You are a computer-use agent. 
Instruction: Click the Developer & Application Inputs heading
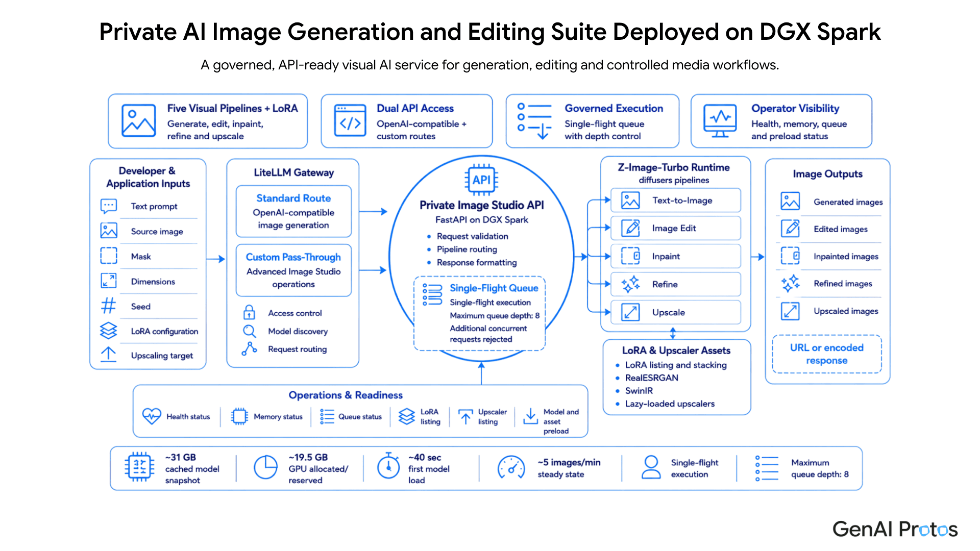pos(148,177)
